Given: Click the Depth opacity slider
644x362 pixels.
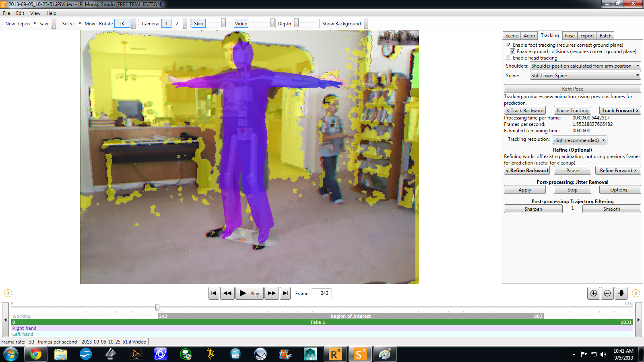Looking at the screenshot, I should 306,23.
